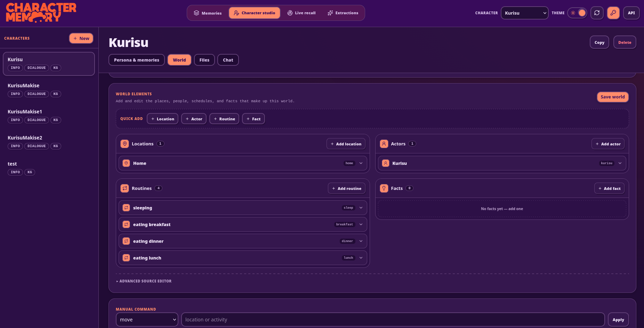This screenshot has width=644, height=328.
Task: Click the refresh icon in the top bar
Action: pyautogui.click(x=597, y=13)
